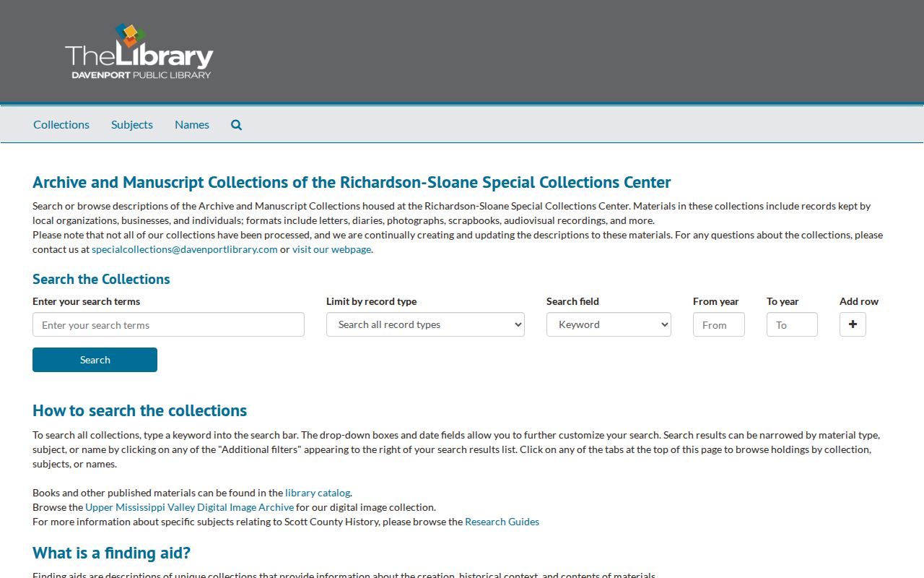Click the Enter your search terms input

click(168, 324)
